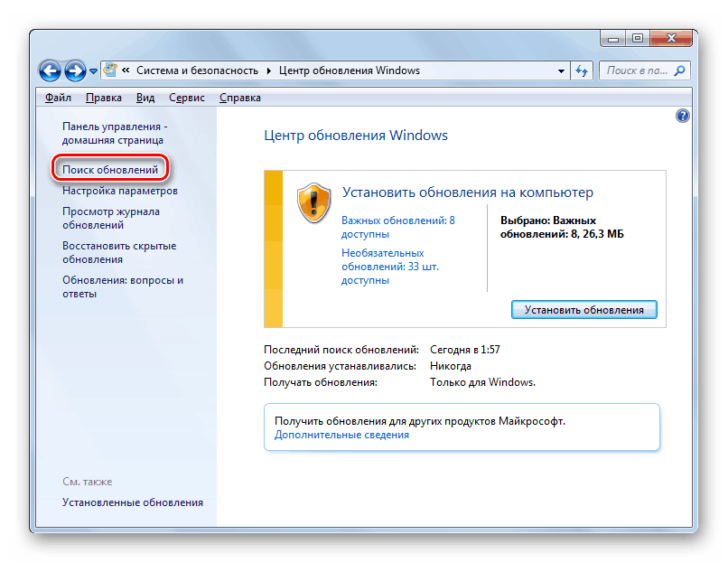Open help with the blue question mark icon

pos(683,116)
